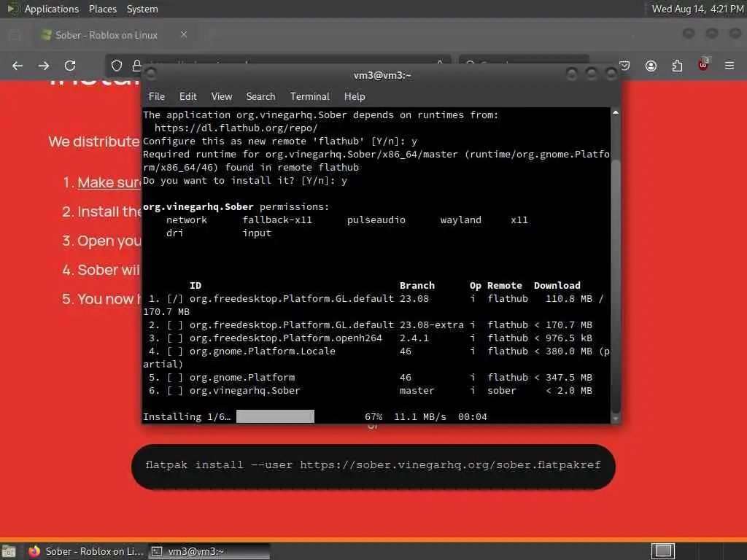Click show desktop icon in bottom panel
Image resolution: width=747 pixels, height=560 pixels.
(x=9, y=551)
